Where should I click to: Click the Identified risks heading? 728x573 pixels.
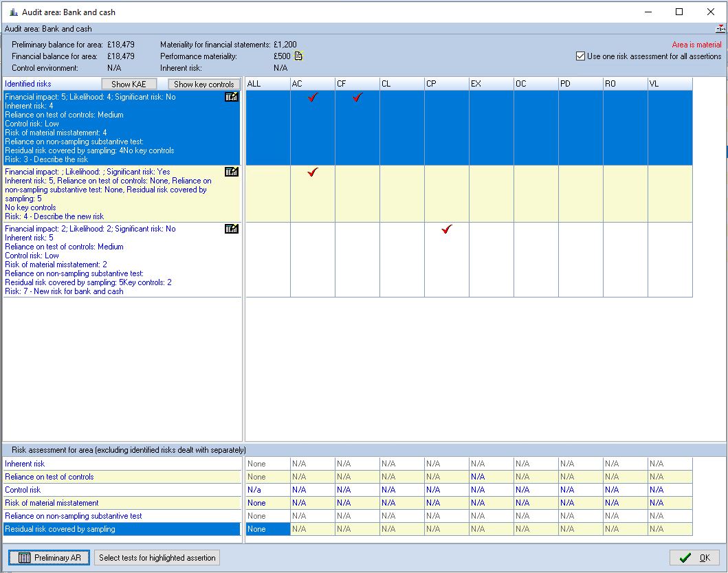(x=28, y=84)
